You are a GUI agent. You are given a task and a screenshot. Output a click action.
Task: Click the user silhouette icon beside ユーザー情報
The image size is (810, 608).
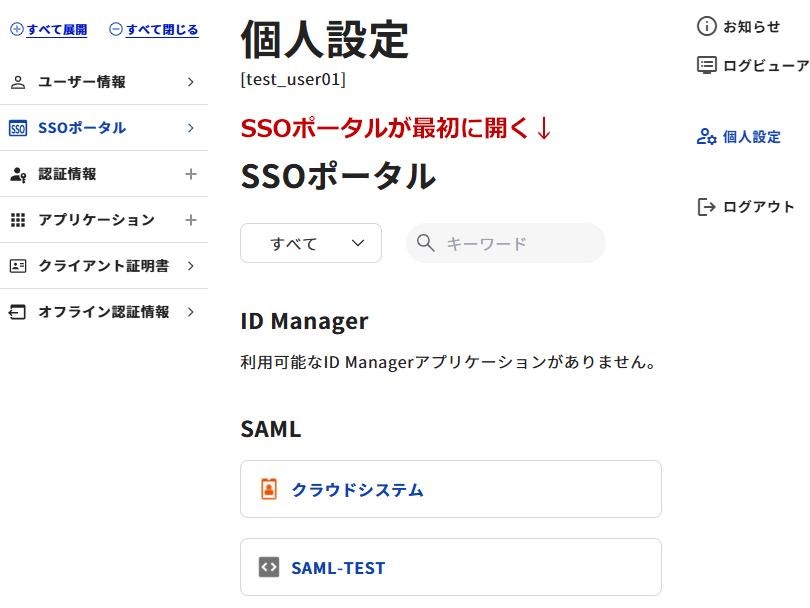tap(18, 82)
